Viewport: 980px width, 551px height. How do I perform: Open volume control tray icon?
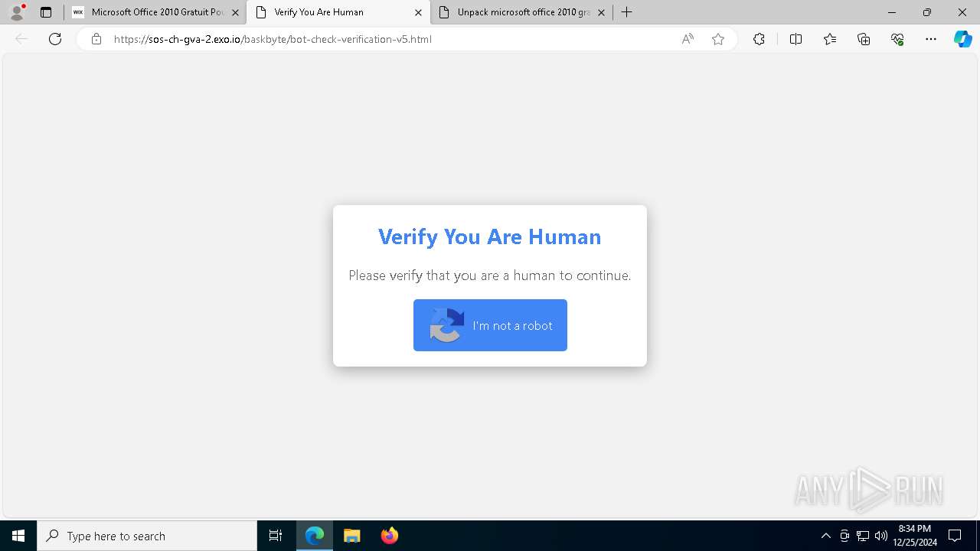click(x=881, y=536)
